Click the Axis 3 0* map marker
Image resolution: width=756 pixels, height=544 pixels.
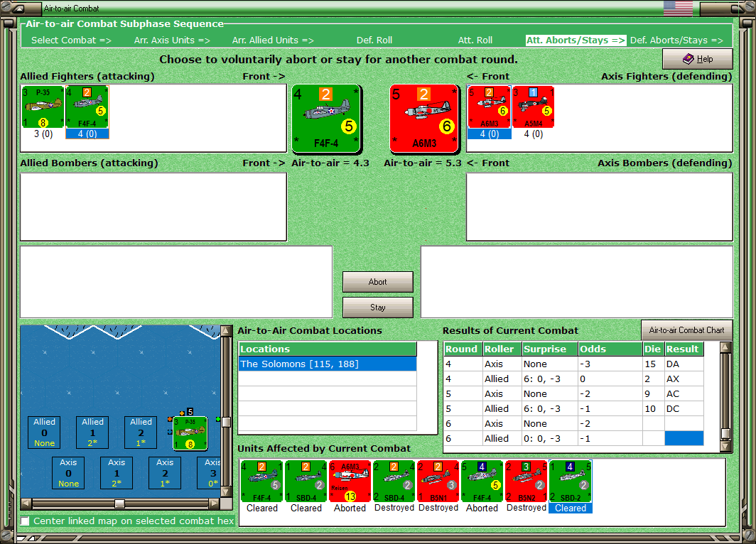(209, 473)
